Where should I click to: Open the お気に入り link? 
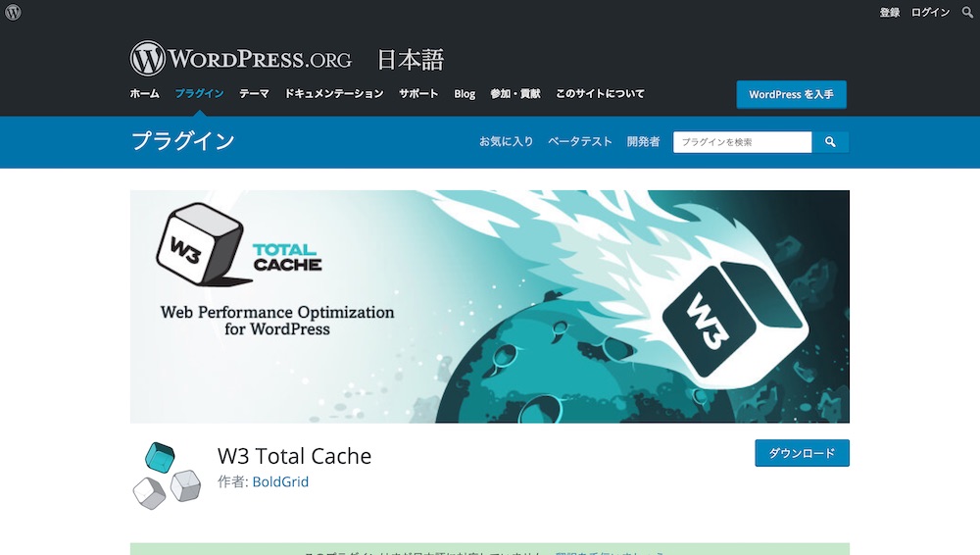tap(506, 141)
